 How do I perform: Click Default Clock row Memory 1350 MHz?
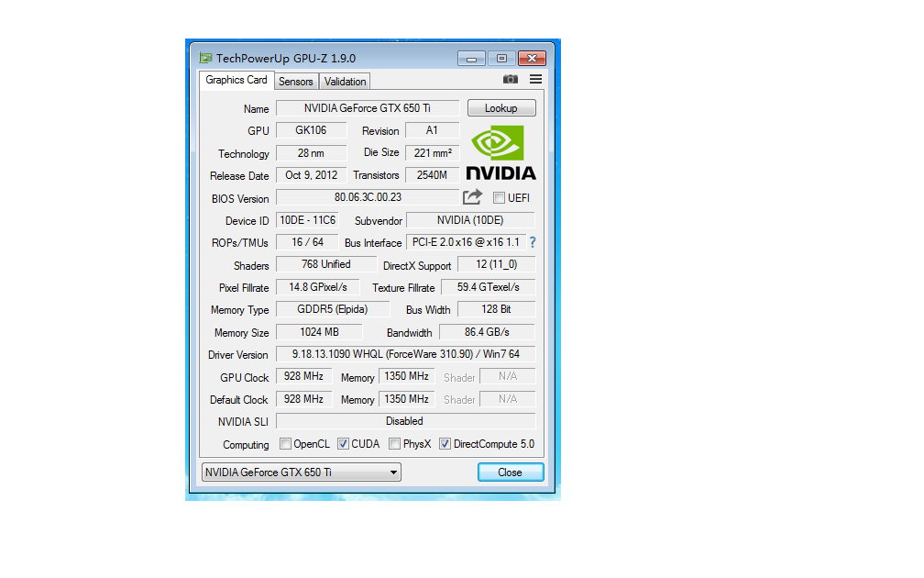click(407, 399)
